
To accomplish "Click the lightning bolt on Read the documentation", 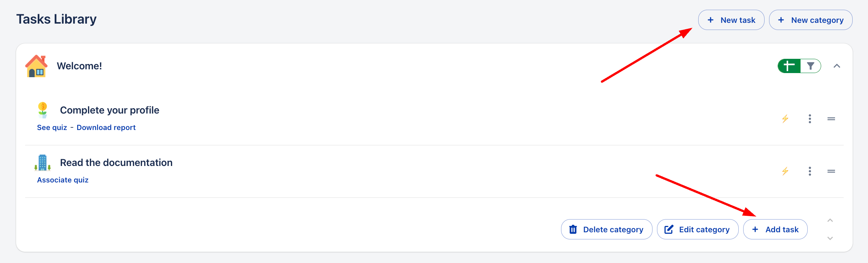I will point(785,171).
